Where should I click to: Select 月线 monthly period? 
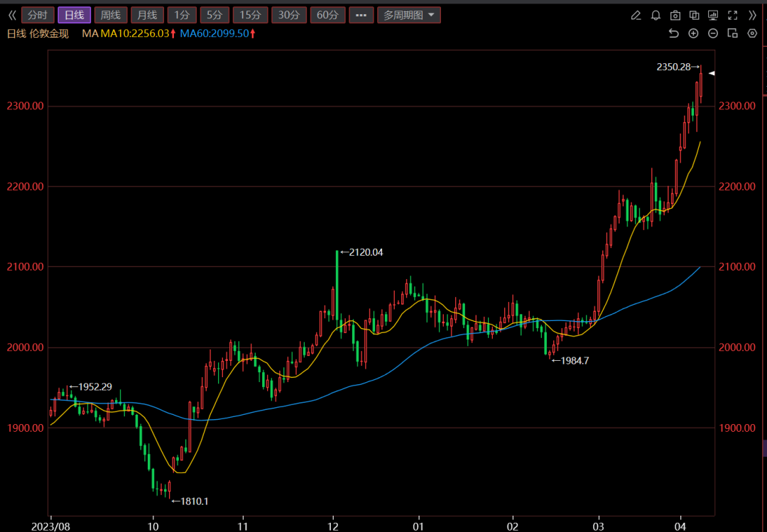pos(147,15)
